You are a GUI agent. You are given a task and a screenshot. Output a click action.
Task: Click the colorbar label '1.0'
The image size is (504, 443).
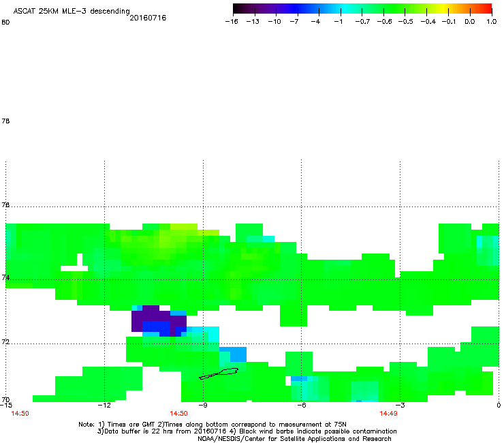pos(492,22)
